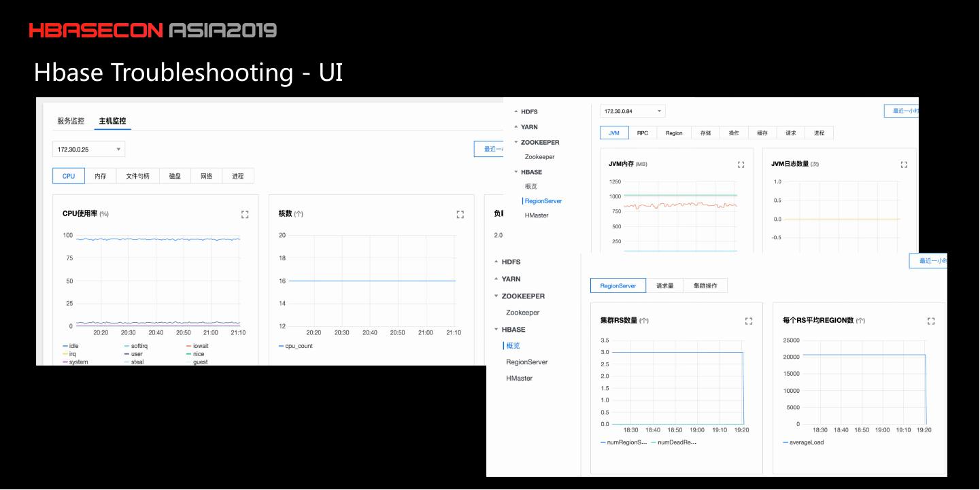Toggle cpu_count legend in 核数 chart
This screenshot has height=490, width=980.
pos(296,346)
